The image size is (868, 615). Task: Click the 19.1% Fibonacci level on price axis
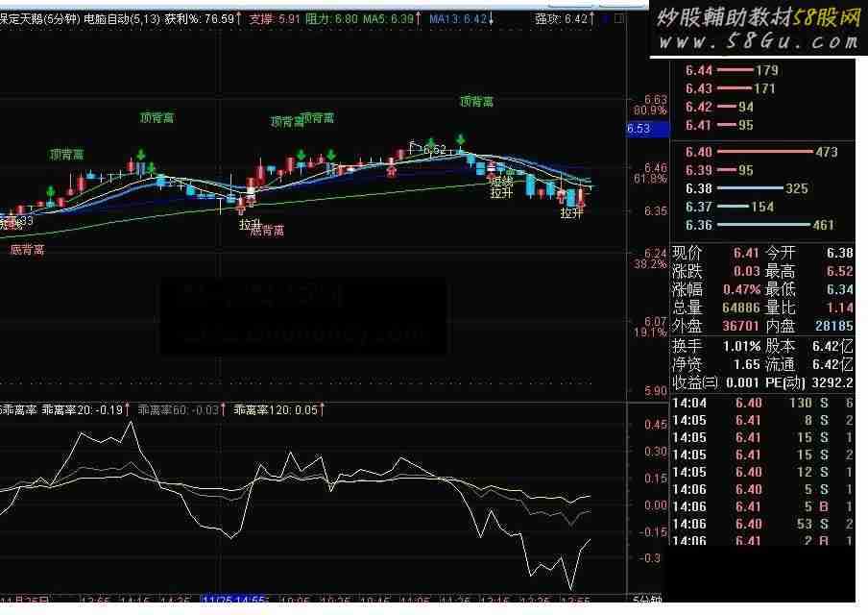(650, 332)
